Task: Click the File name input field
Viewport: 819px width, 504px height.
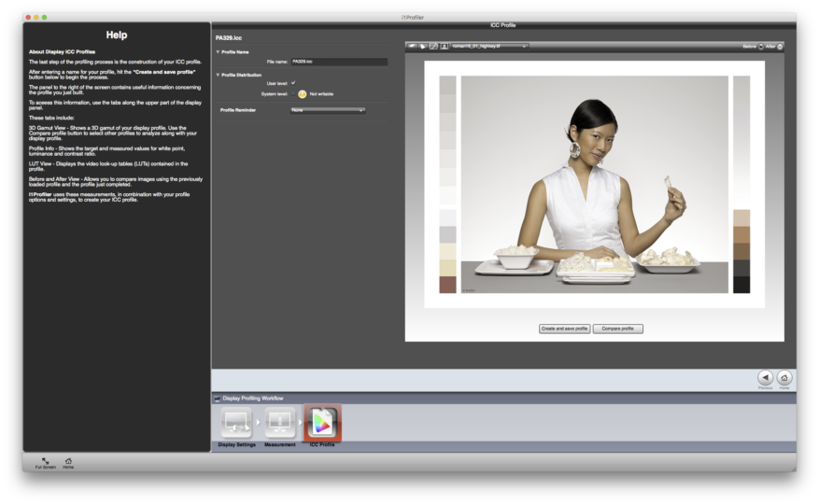Action: tap(338, 62)
